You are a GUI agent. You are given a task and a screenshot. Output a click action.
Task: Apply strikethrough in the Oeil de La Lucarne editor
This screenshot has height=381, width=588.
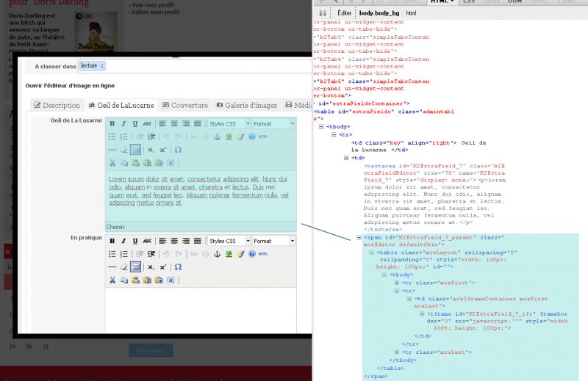coord(148,123)
